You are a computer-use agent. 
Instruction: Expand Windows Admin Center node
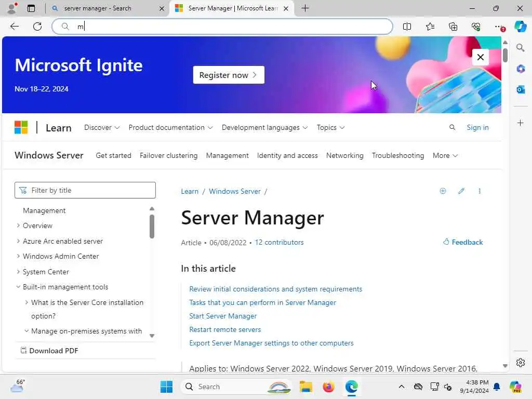[x=18, y=256]
